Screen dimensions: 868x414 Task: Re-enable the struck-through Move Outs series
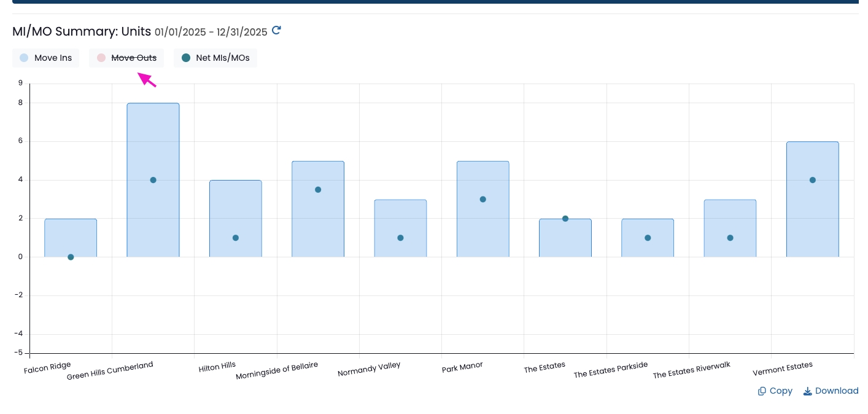click(126, 58)
